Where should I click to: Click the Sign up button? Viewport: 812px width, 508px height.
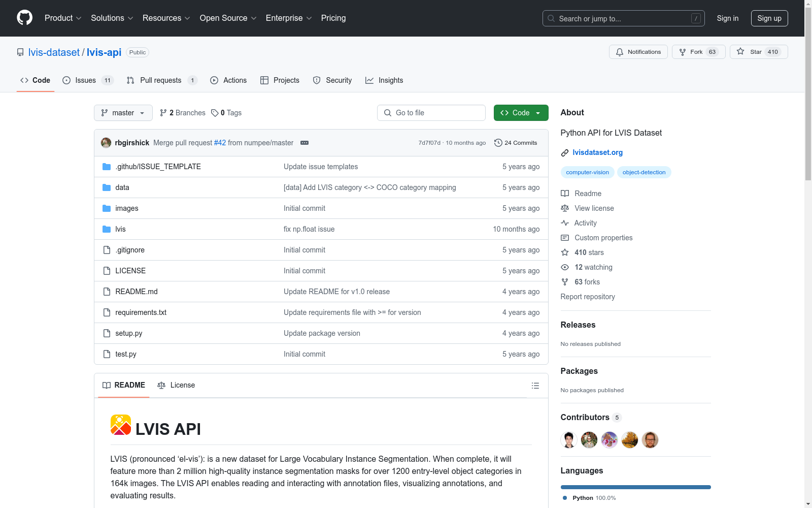click(x=769, y=18)
